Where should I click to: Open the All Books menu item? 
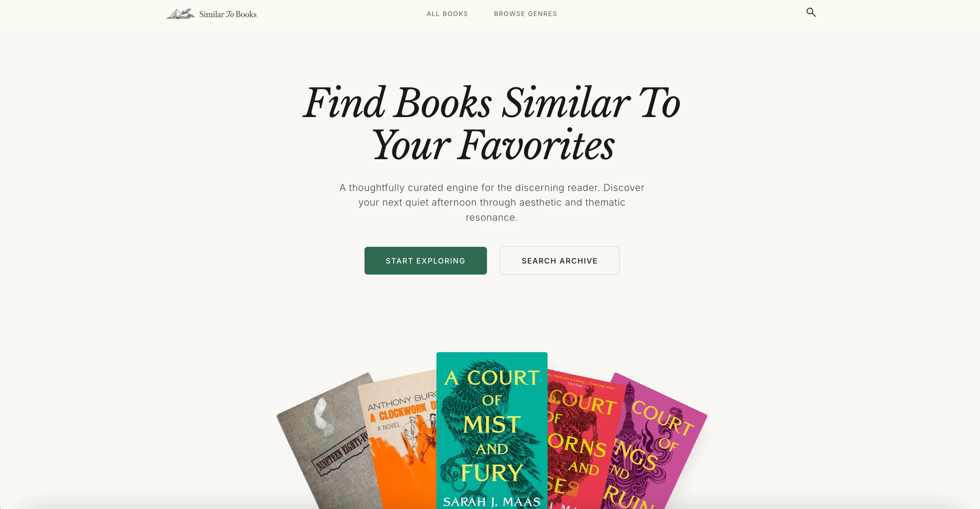447,14
